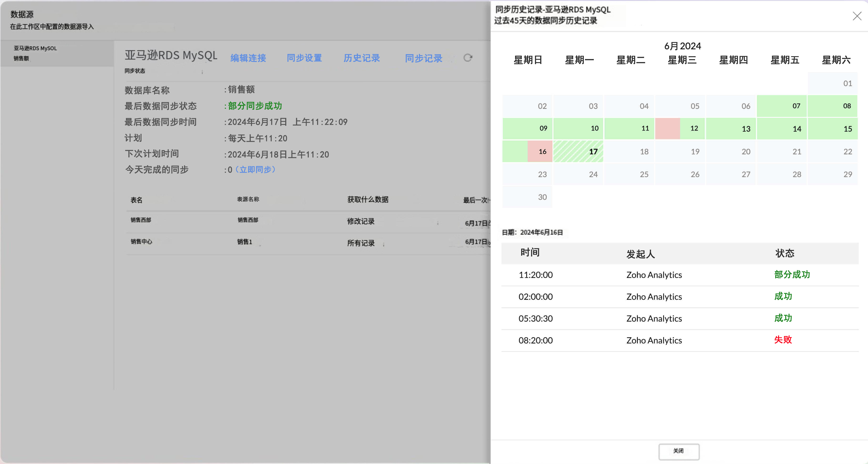Screen dimensions: 868x464
Task: Select June 10 on the calendar
Action: [578, 128]
